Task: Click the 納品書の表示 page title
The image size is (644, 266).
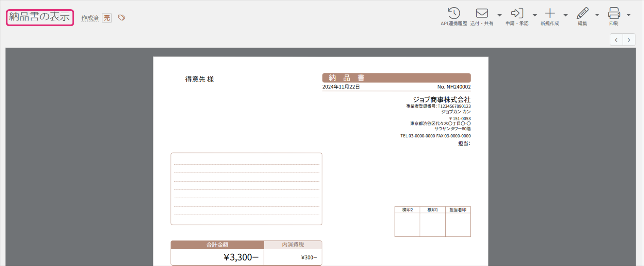Action: (x=40, y=17)
